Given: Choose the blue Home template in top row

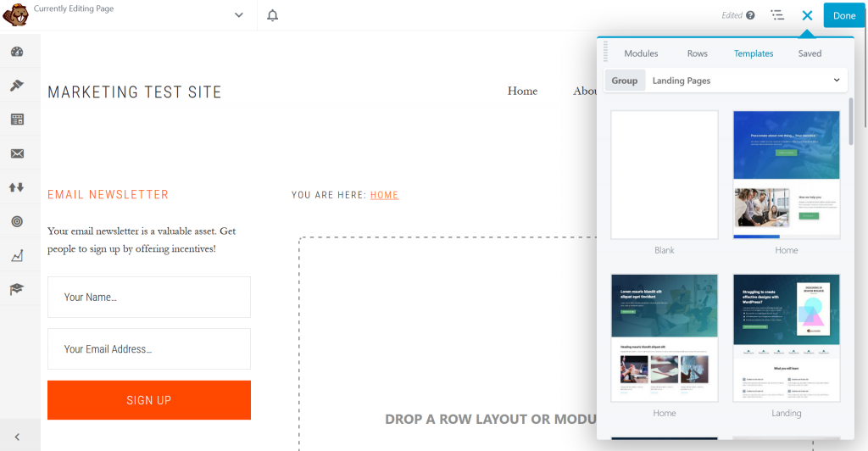Looking at the screenshot, I should coord(786,175).
